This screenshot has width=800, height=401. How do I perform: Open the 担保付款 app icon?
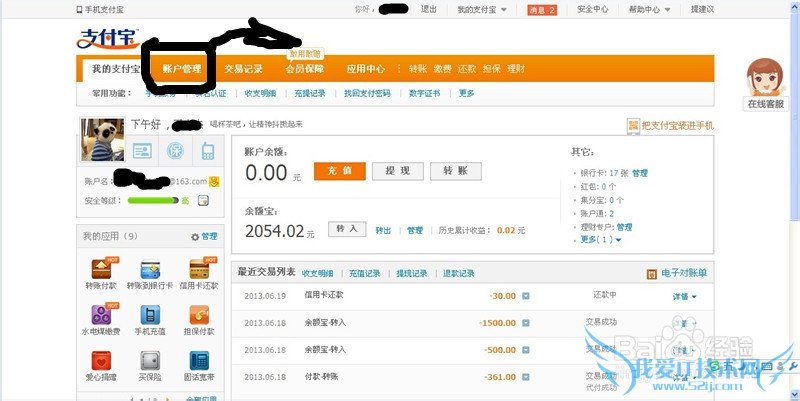[199, 315]
